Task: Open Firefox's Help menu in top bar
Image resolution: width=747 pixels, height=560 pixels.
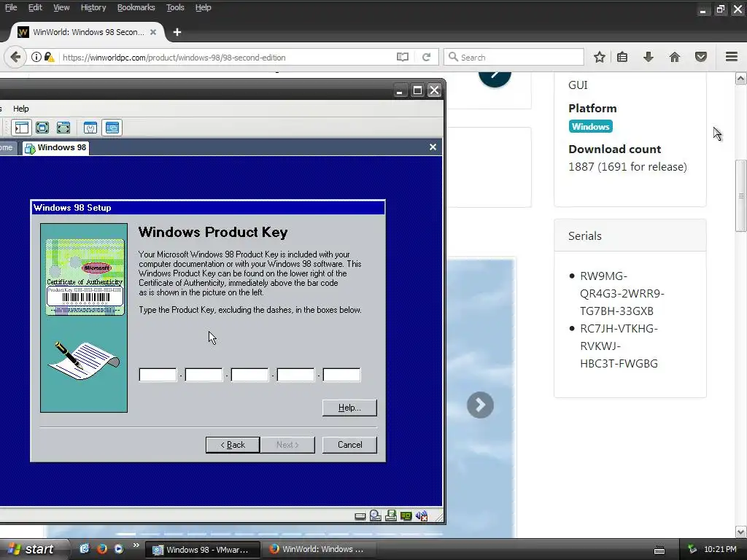Action: click(x=203, y=7)
